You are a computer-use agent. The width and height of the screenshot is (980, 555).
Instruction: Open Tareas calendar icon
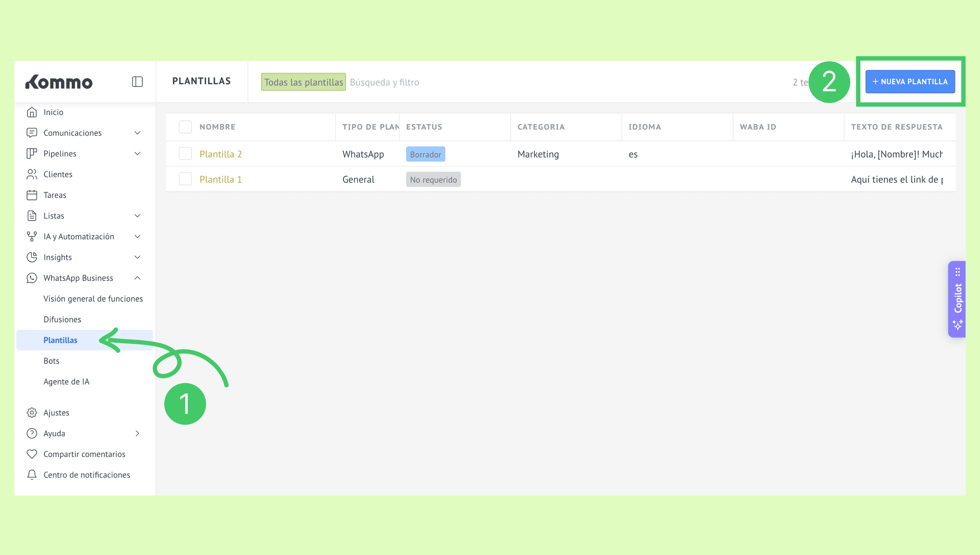click(32, 195)
